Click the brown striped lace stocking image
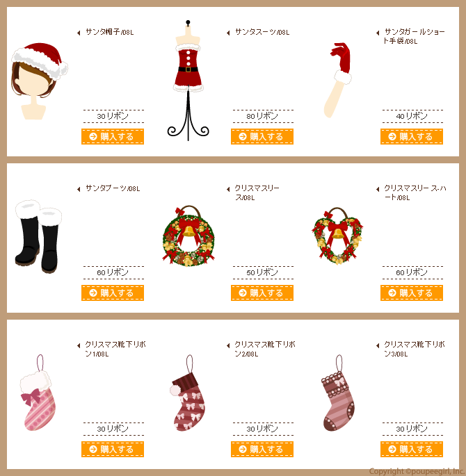Image resolution: width=466 pixels, height=476 pixels. pyautogui.click(x=337, y=393)
